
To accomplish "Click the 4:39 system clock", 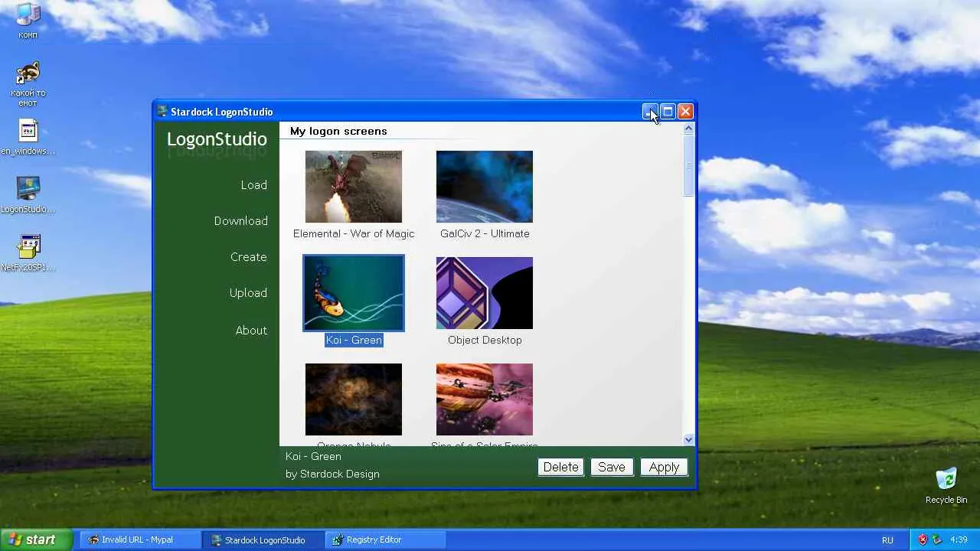I will 959,540.
